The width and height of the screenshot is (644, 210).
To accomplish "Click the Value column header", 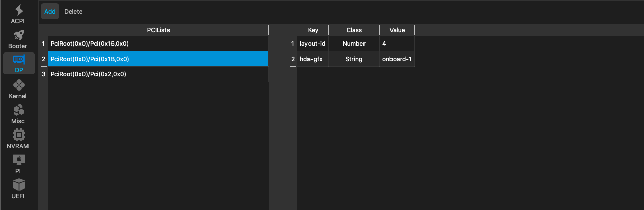I will (397, 30).
